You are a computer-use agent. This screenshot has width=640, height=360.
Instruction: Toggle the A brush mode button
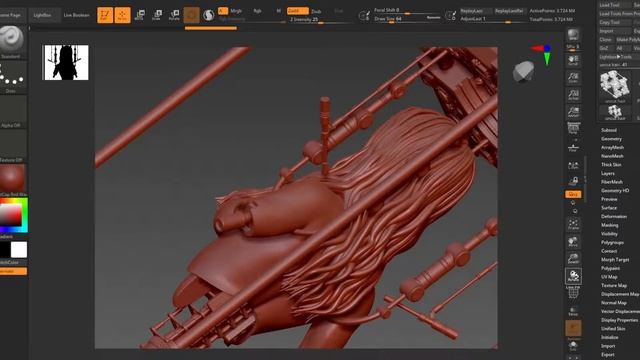pos(223,11)
